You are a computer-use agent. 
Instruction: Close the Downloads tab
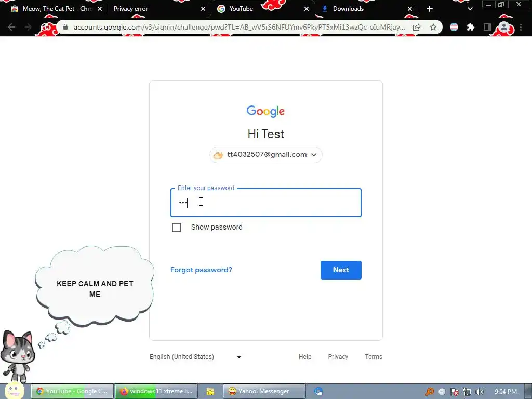(x=410, y=9)
